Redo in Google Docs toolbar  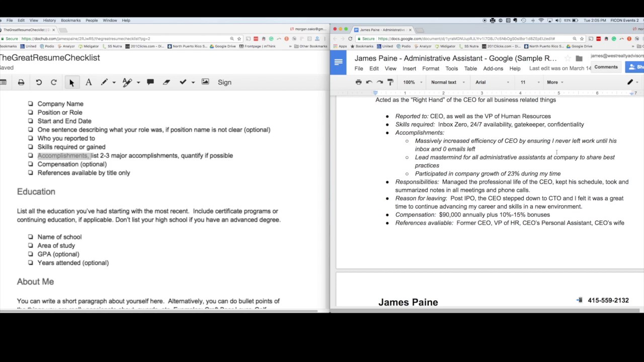(x=379, y=82)
